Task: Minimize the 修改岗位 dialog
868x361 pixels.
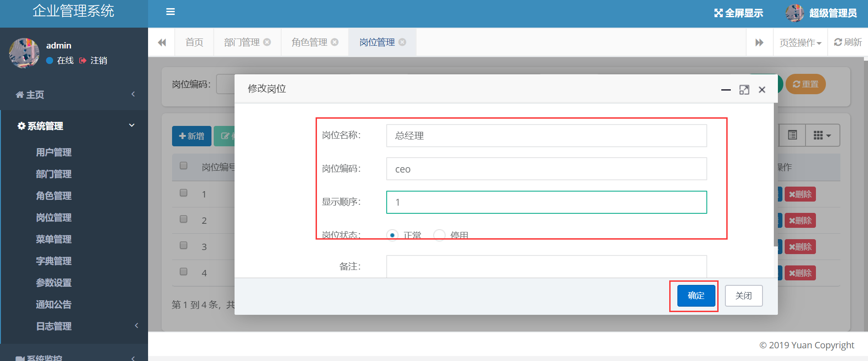Action: pyautogui.click(x=726, y=90)
